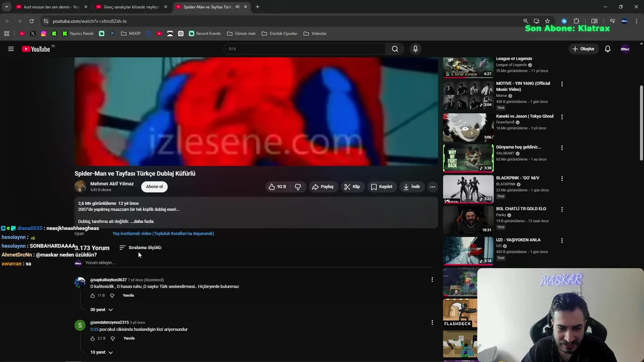Open more actions menu beside İndir
The image size is (644, 362).
(432, 187)
